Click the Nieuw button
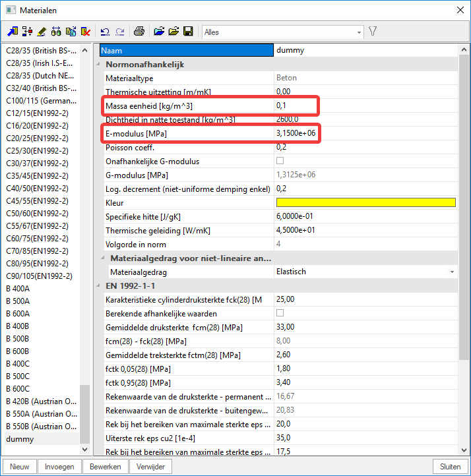Viewport: 471px width, 476px height. (20, 467)
